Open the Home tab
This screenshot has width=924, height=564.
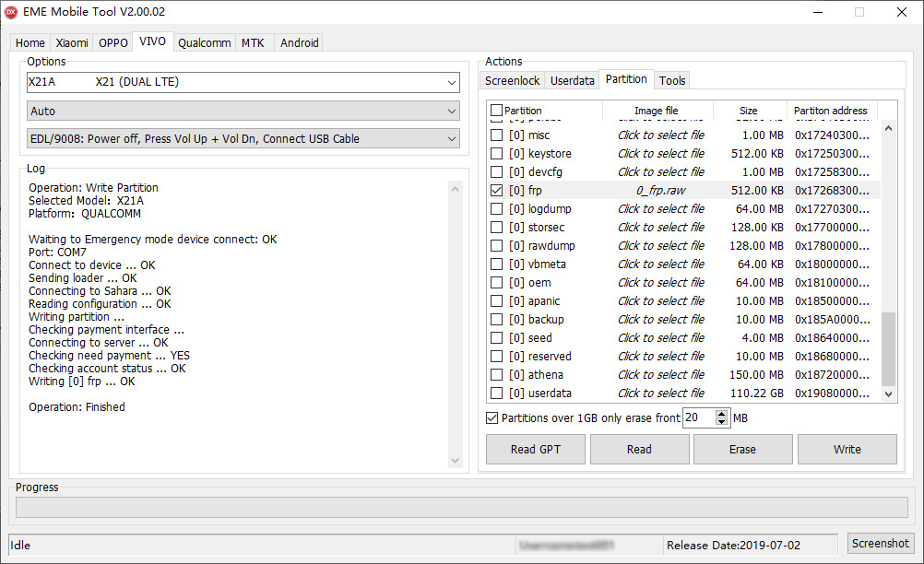[30, 43]
